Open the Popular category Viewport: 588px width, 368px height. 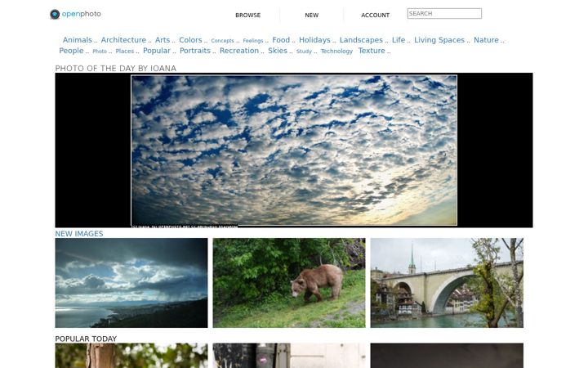coord(157,51)
